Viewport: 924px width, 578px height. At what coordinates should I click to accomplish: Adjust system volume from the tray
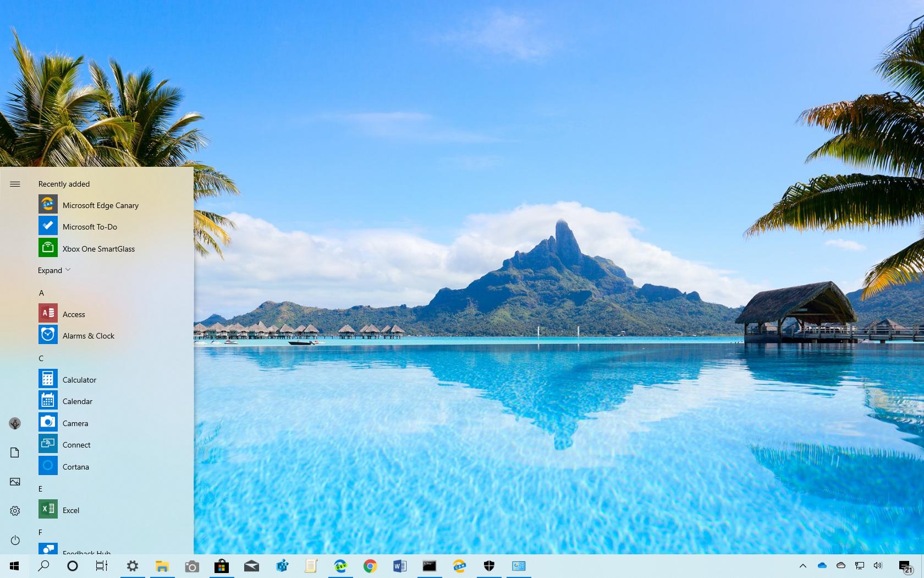(878, 566)
